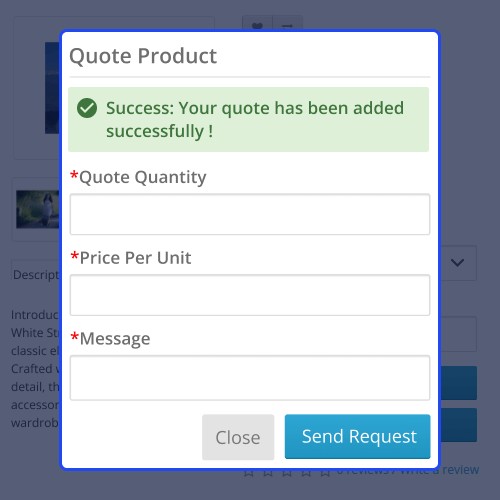Select the first review star

249,472
